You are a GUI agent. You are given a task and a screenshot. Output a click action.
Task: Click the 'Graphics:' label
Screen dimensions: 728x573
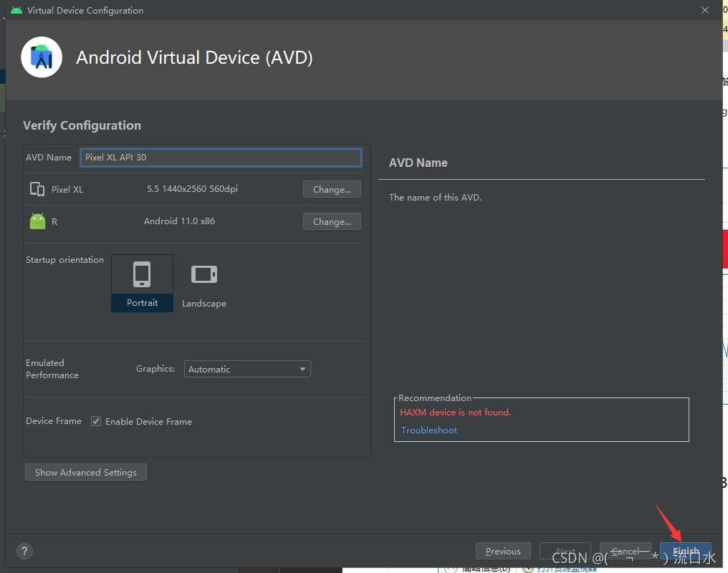coord(155,368)
